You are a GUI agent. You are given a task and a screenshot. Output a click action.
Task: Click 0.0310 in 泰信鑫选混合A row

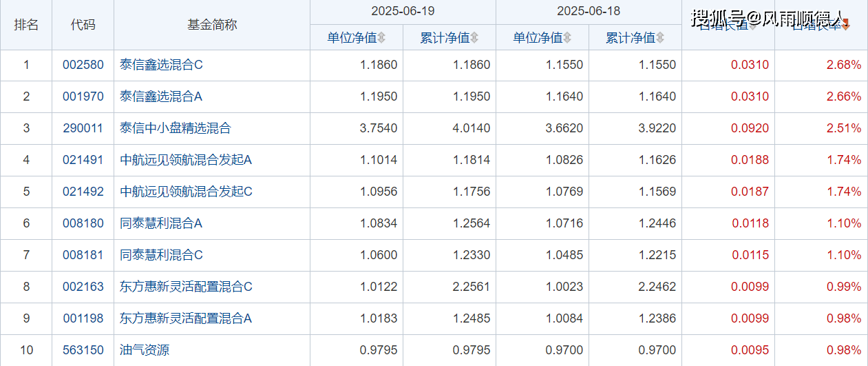click(x=750, y=96)
